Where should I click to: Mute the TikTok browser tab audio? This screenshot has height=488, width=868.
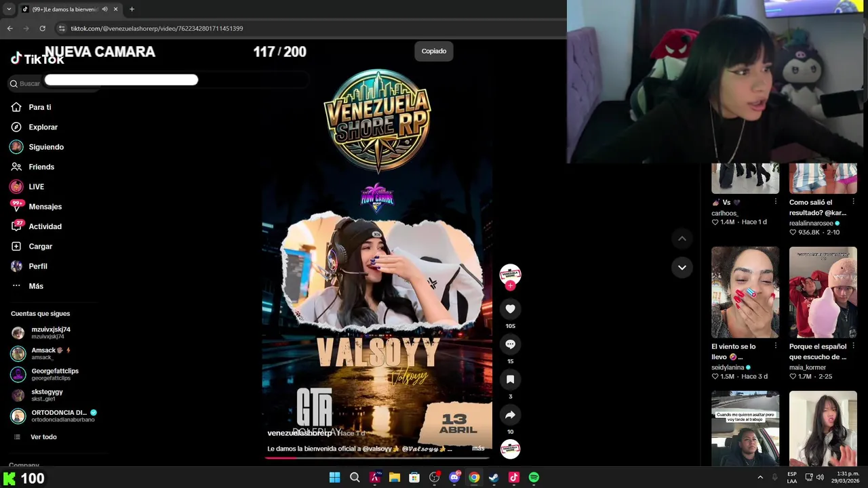pyautogui.click(x=104, y=9)
